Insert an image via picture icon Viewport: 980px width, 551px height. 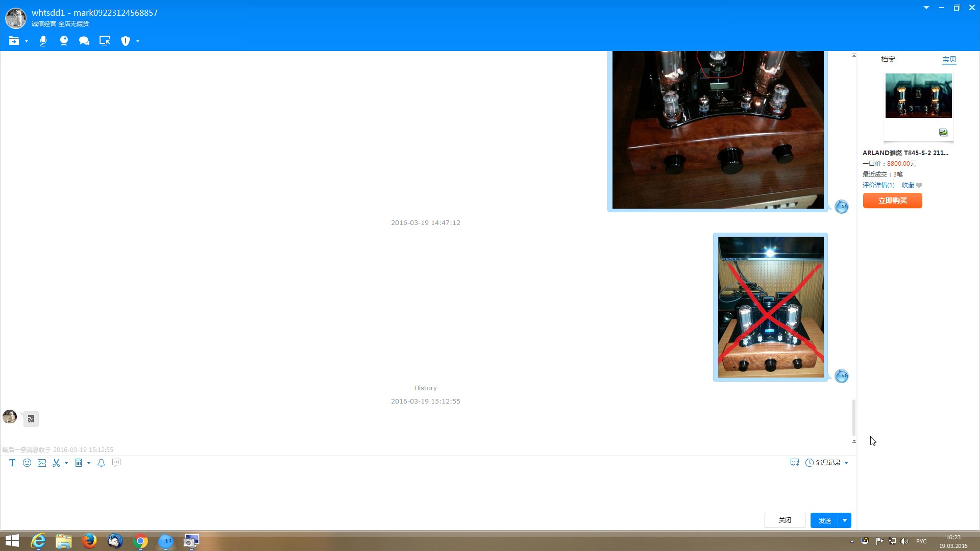pyautogui.click(x=42, y=463)
